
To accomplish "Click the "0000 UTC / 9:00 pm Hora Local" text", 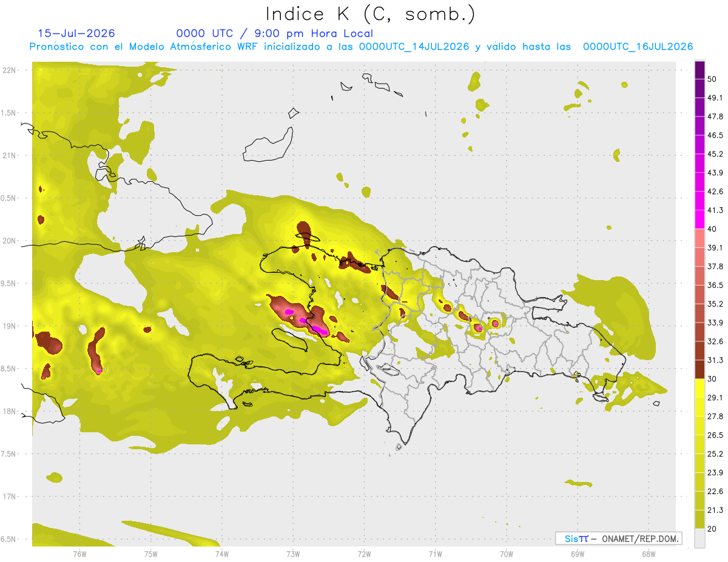I will pyautogui.click(x=274, y=33).
